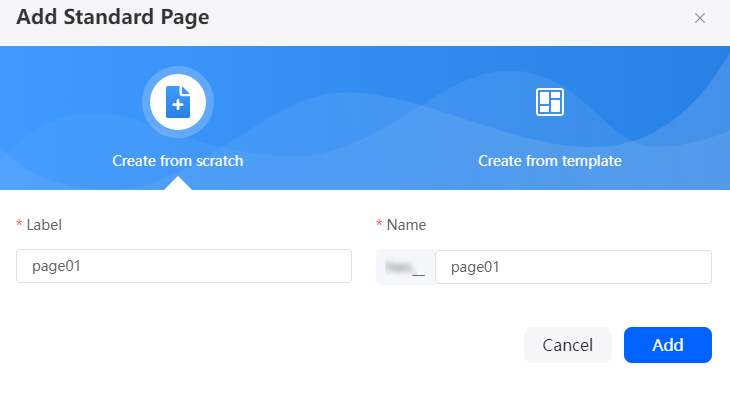The image size is (730, 397).
Task: Switch to Create from template tab label
Action: tap(550, 161)
